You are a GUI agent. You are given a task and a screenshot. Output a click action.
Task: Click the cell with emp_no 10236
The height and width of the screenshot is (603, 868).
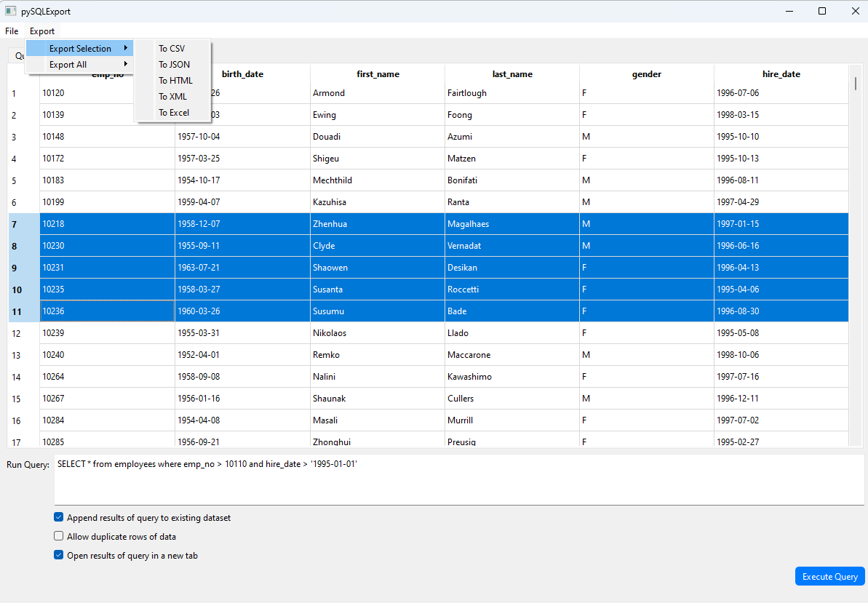pyautogui.click(x=108, y=311)
